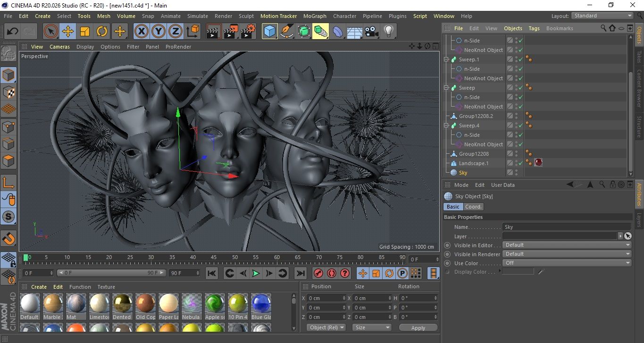Collapse the Sweep.4 tree item

coord(446,125)
